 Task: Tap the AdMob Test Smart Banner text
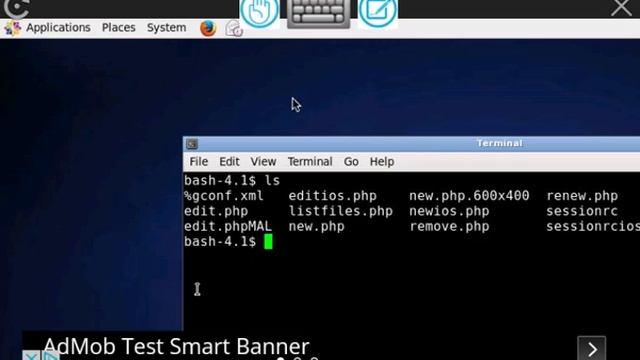click(x=176, y=347)
